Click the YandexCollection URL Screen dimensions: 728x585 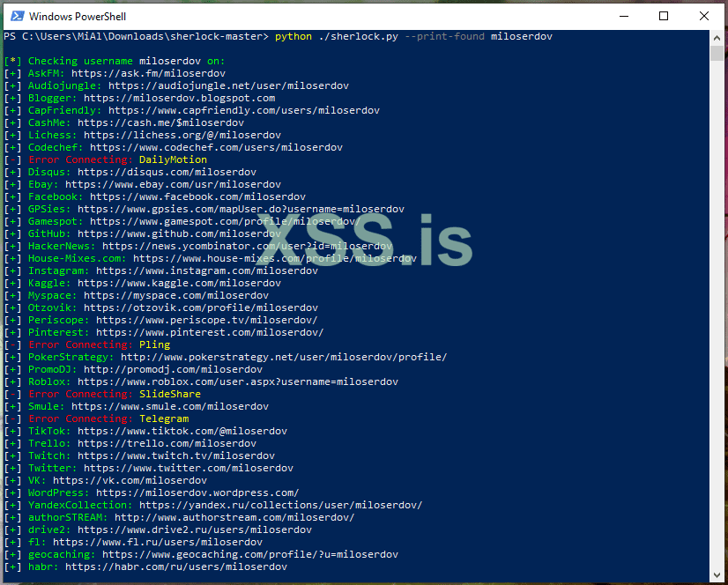tap(281, 505)
